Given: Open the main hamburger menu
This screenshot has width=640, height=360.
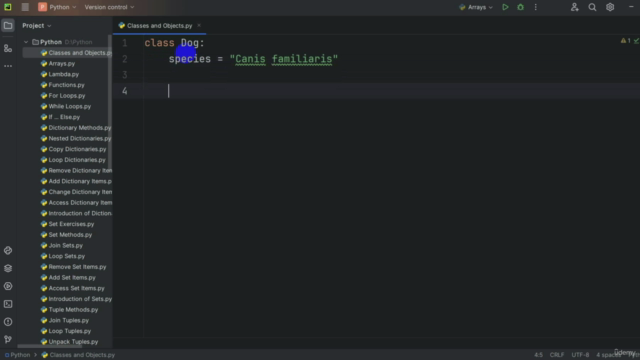Looking at the screenshot, I should [25, 7].
